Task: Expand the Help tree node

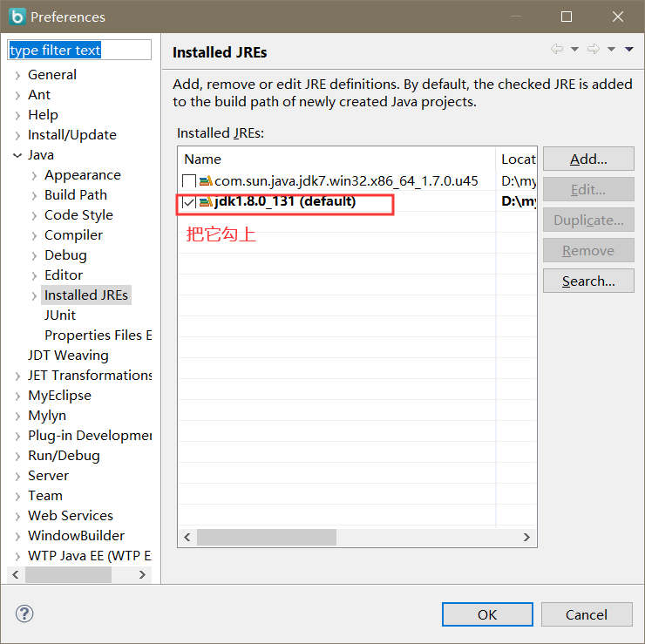Action: 17,115
